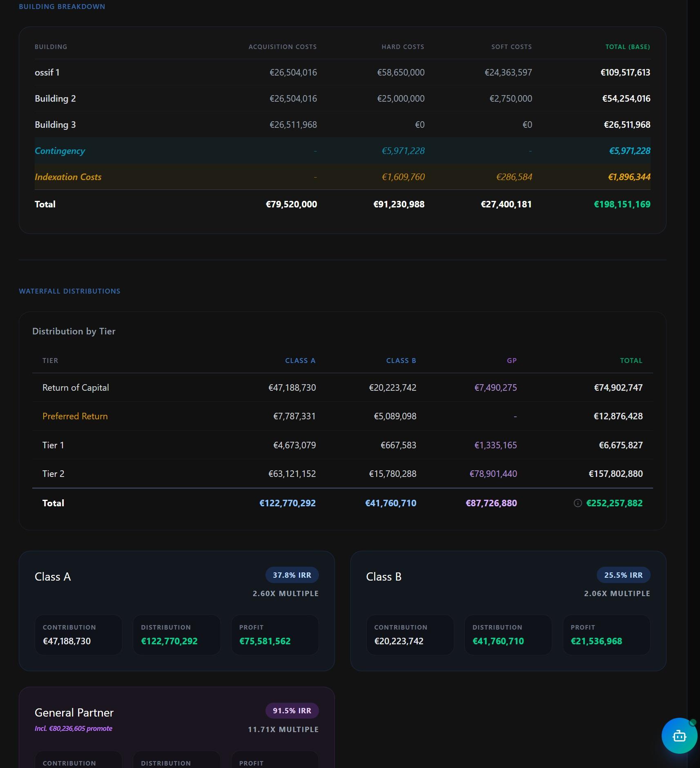The width and height of the screenshot is (700, 768).
Task: Click the 91.5% IRR badge on General Partner
Action: pos(292,710)
